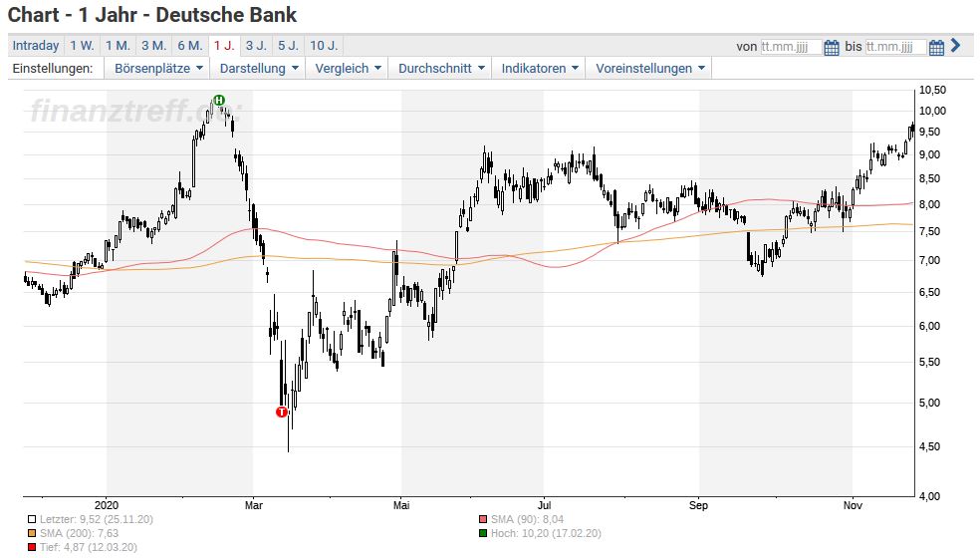Viewport: 980px width, 558px height.
Task: Click 'SMA (200): 7,63' legend text
Action: (x=79, y=534)
